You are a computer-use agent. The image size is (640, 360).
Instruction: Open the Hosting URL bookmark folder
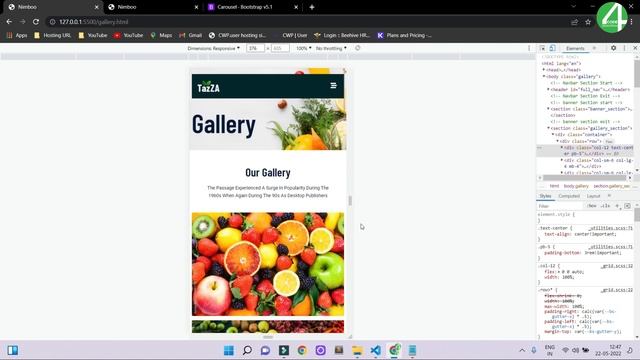click(52, 36)
